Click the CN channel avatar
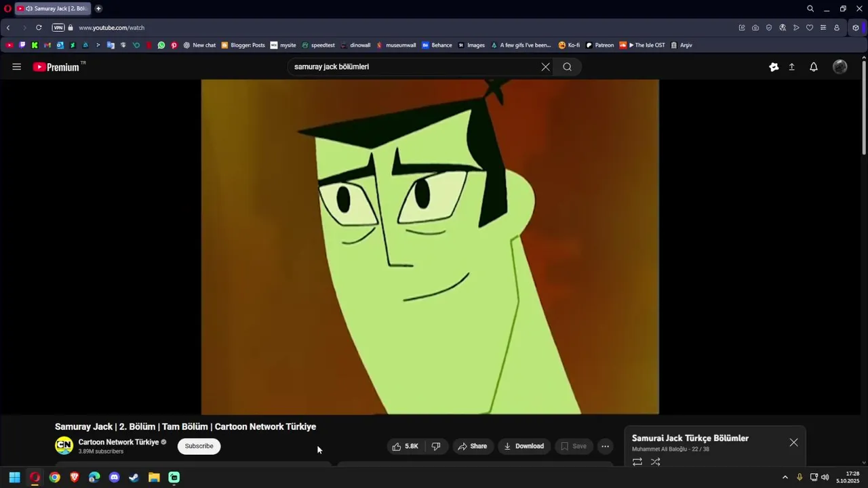Image resolution: width=868 pixels, height=488 pixels. point(64,445)
